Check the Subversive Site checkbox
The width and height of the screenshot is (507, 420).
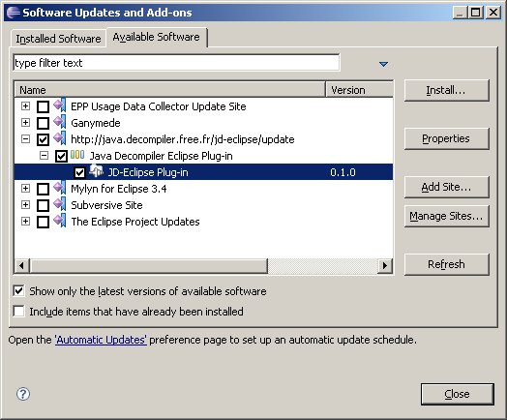tap(43, 205)
